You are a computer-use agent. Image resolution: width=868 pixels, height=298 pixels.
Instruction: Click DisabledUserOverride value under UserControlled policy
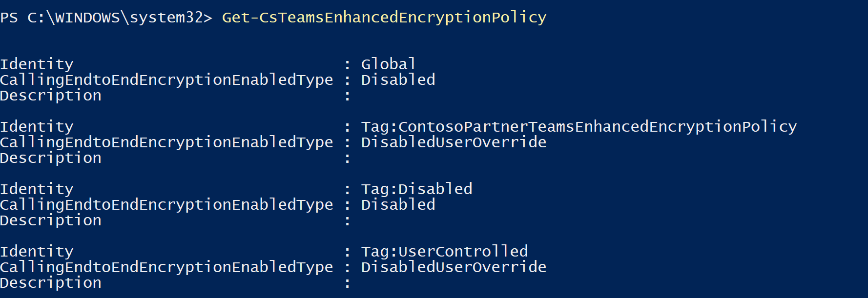[454, 267]
